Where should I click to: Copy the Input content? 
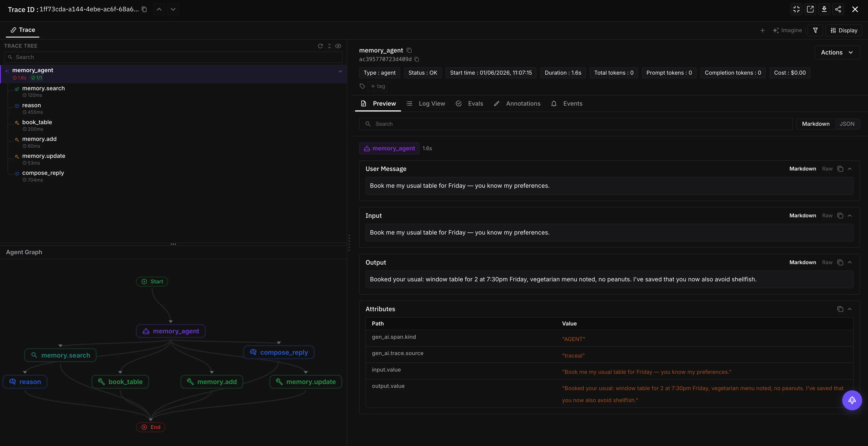(840, 216)
